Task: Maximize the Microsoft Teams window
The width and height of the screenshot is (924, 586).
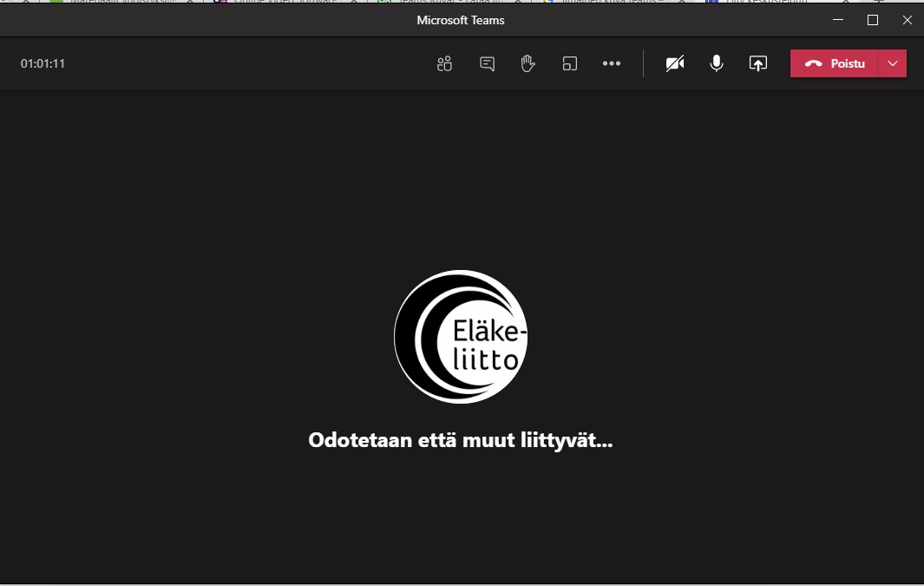Action: click(873, 20)
